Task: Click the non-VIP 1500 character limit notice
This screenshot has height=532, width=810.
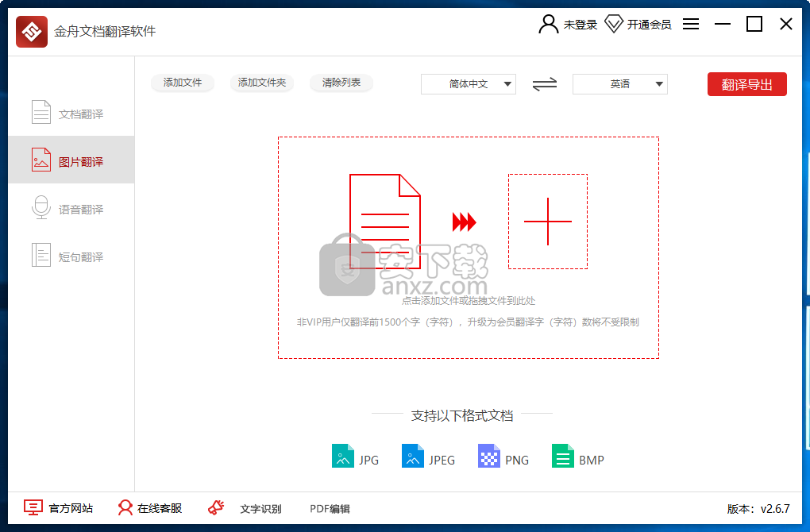Action: tap(468, 322)
